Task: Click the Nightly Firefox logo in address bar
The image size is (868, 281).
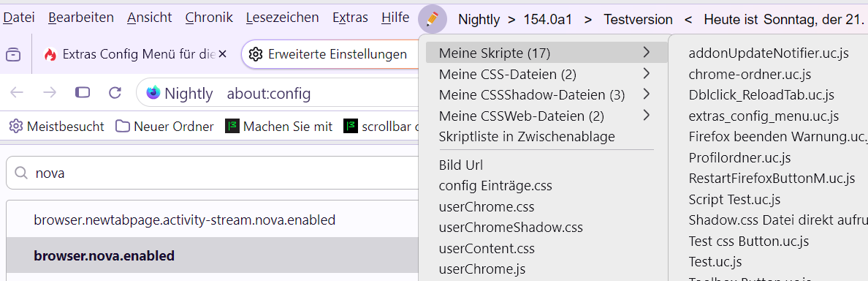Action: 153,92
